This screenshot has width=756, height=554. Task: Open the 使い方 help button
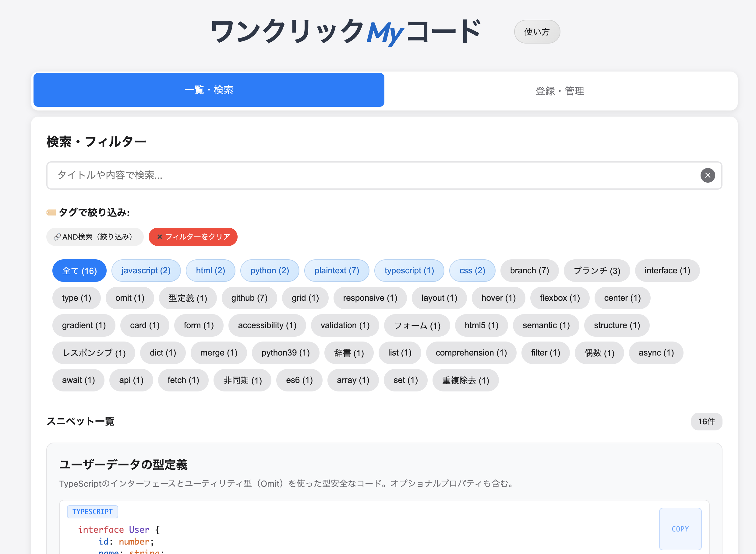point(537,32)
